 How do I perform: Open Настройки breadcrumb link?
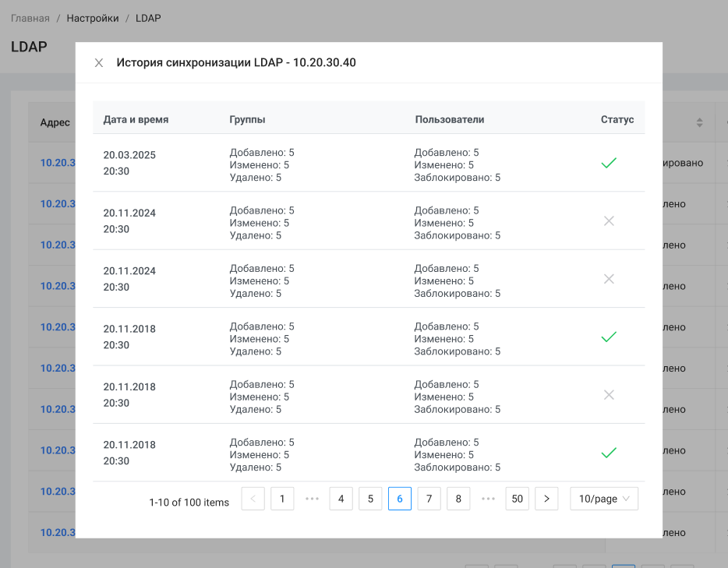click(x=93, y=18)
